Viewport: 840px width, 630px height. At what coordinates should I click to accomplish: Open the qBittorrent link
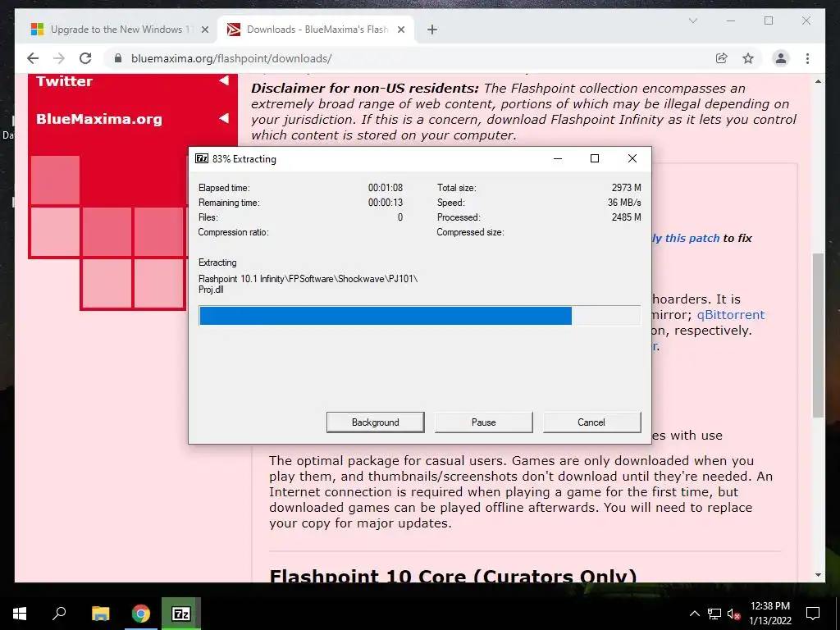click(x=731, y=314)
